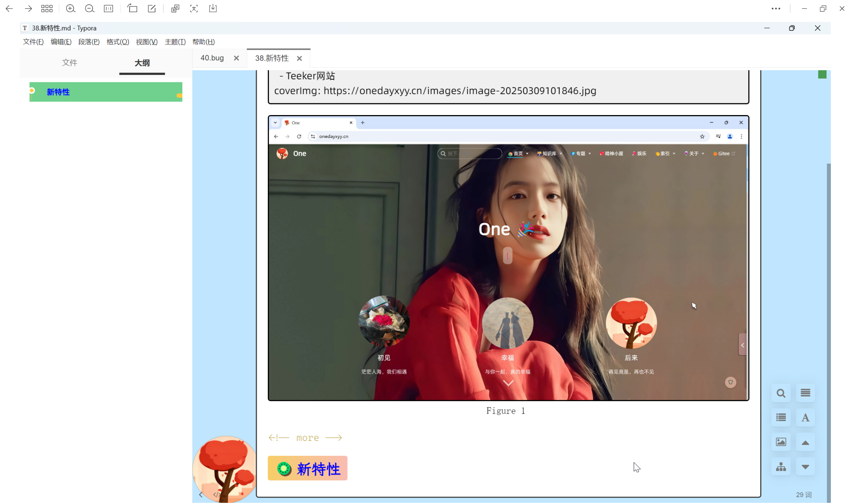Click the 新特性 heading in document

(x=318, y=469)
